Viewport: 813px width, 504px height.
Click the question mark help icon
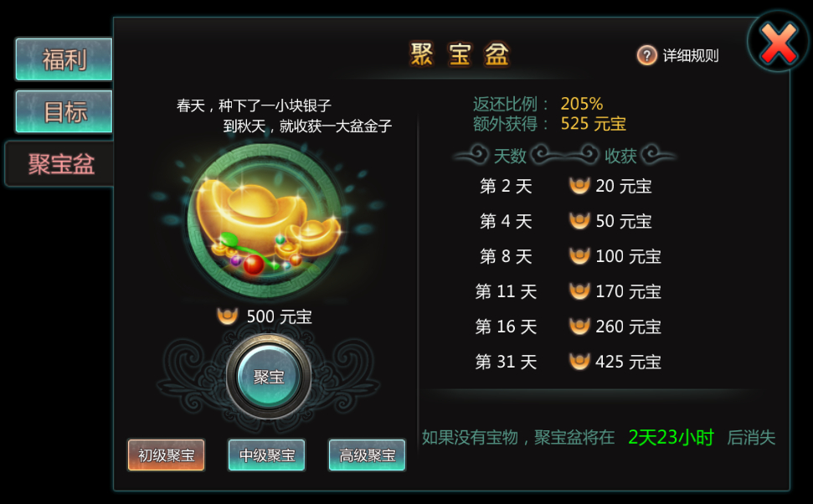click(646, 55)
